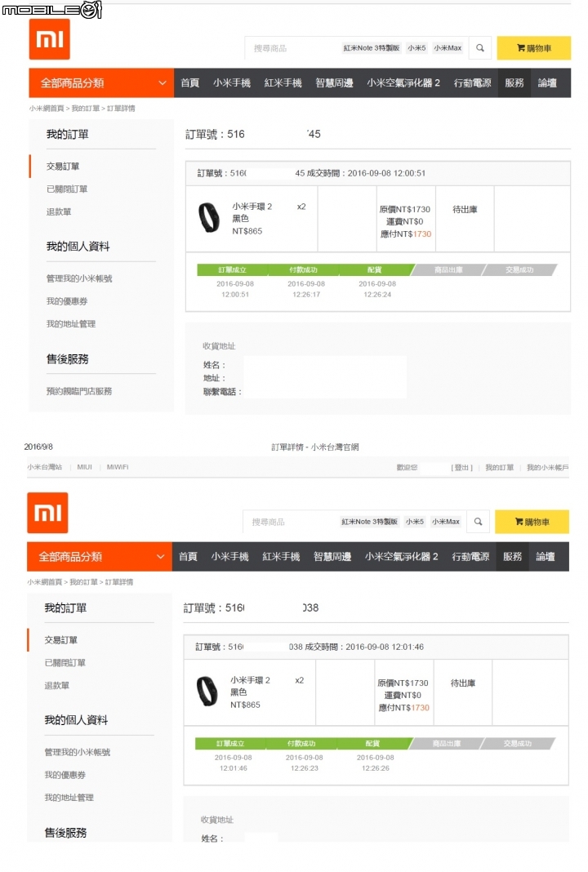Click the Mi logo on order …038 page
Screen dimensions: 588x872
pos(47,513)
